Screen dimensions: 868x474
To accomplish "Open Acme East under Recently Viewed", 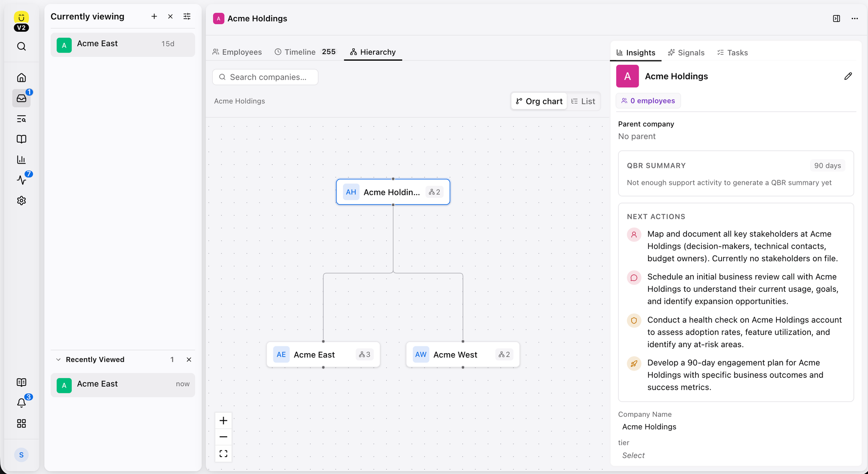I will pyautogui.click(x=123, y=385).
